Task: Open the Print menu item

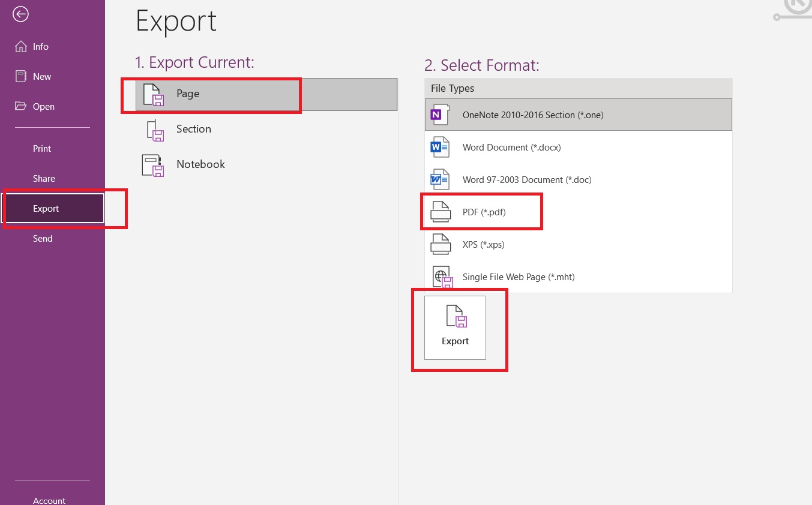Action: pyautogui.click(x=41, y=148)
